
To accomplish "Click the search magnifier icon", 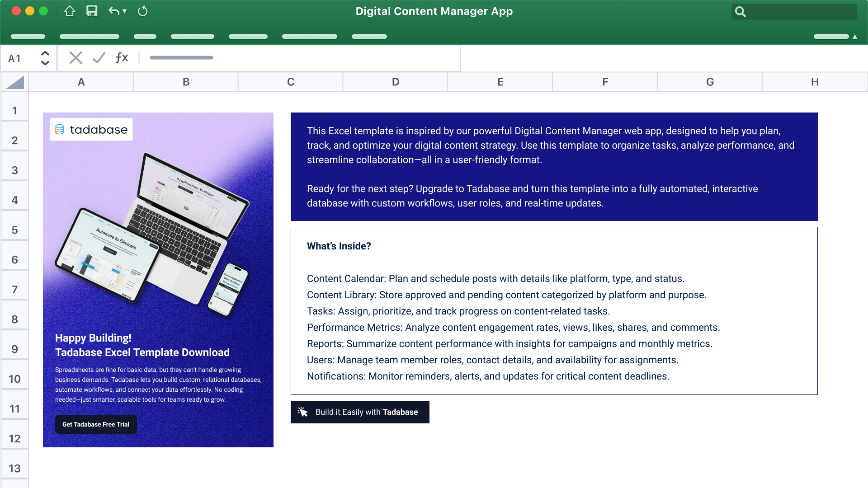I will coord(740,12).
